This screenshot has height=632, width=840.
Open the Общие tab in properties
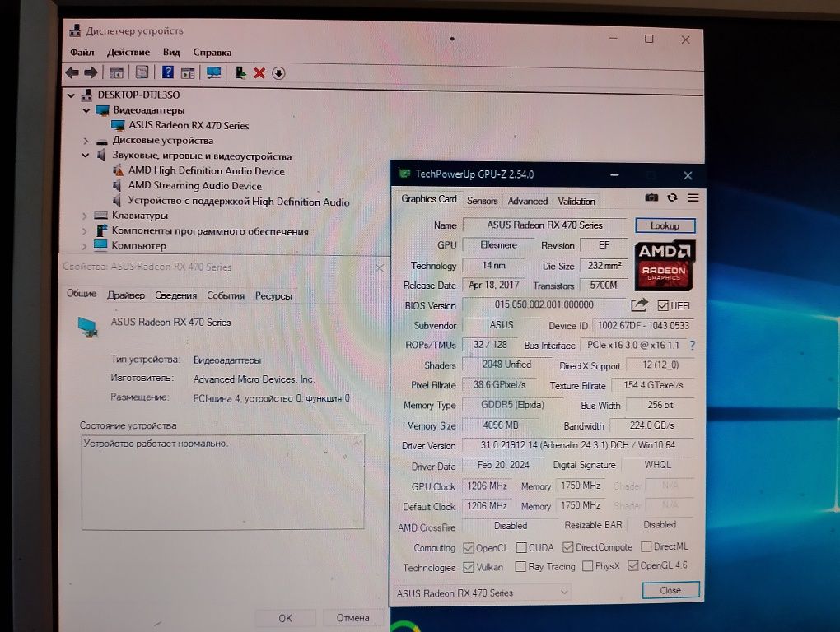point(82,293)
